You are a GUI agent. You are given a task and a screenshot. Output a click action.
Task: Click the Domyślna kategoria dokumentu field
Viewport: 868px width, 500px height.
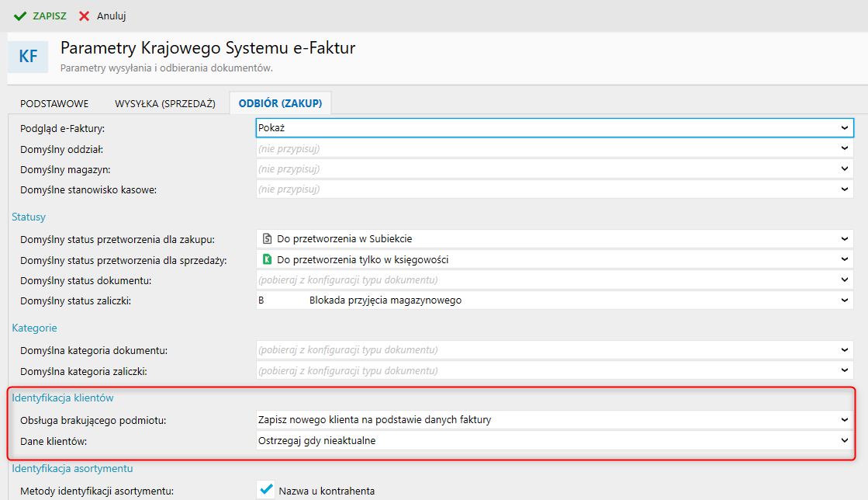point(543,350)
